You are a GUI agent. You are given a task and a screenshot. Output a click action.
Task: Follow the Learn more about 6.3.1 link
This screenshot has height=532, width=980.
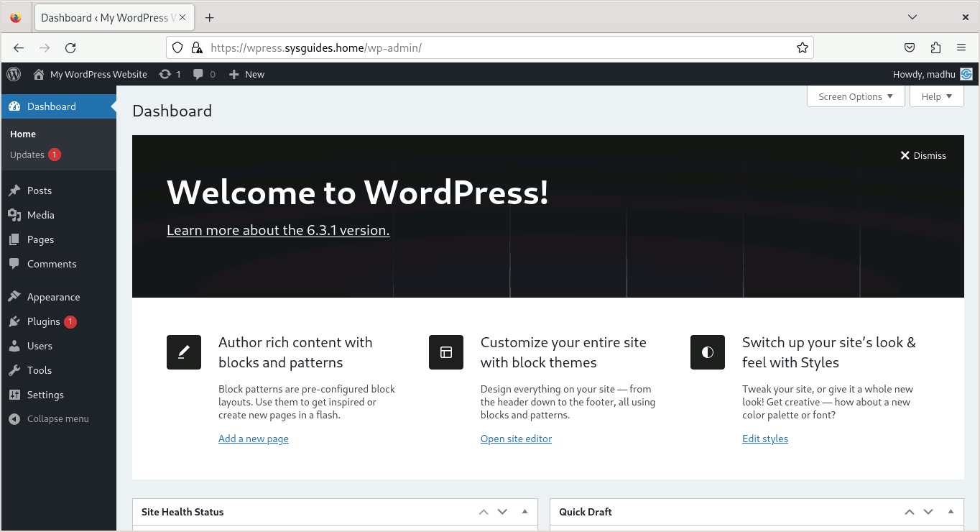point(277,230)
